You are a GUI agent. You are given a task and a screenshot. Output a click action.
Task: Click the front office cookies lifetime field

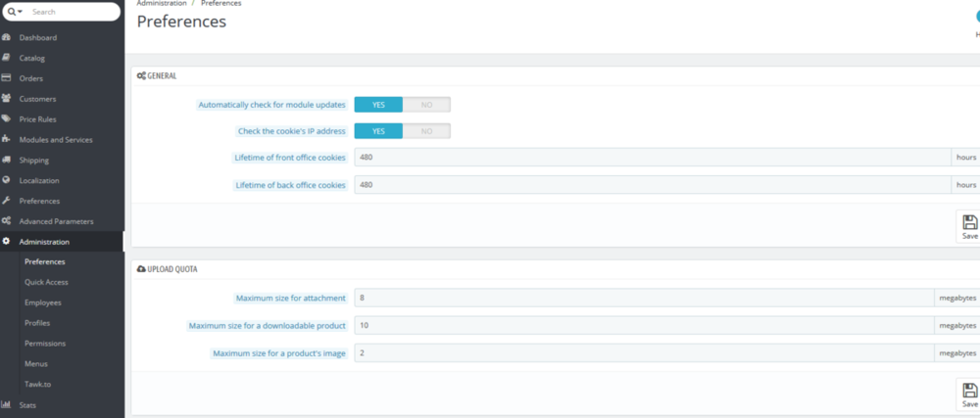tap(652, 158)
